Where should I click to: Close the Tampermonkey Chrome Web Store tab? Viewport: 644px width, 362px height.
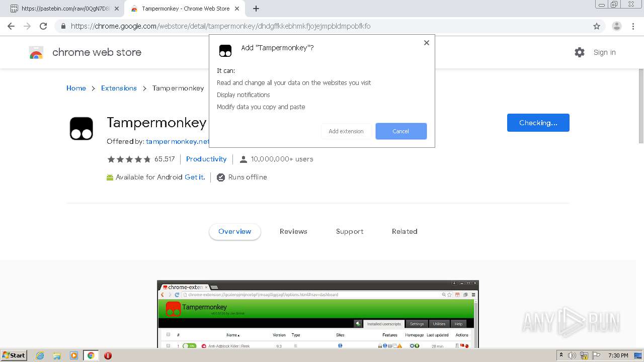coord(237,9)
